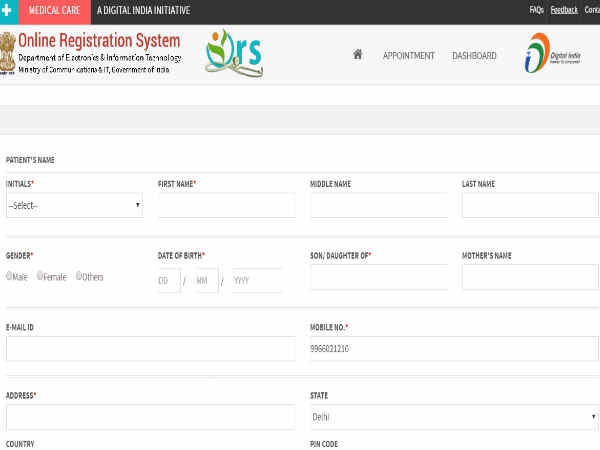Click the Mobile No. field with 9966021210
600x450 pixels.
pyautogui.click(x=454, y=349)
